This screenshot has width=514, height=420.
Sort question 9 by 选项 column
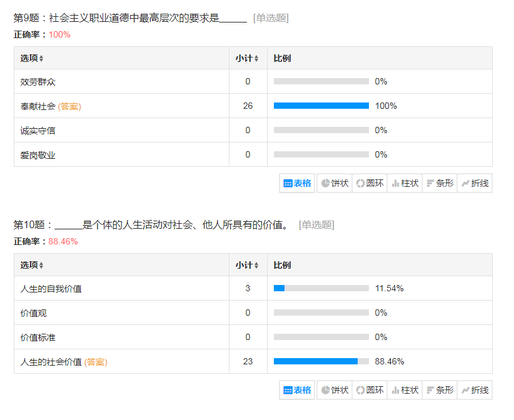[32, 58]
